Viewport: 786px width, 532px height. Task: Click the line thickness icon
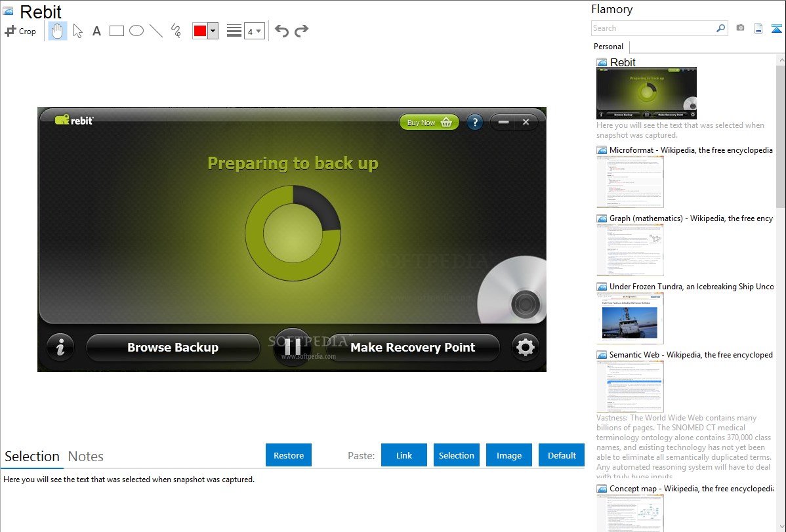coord(234,31)
